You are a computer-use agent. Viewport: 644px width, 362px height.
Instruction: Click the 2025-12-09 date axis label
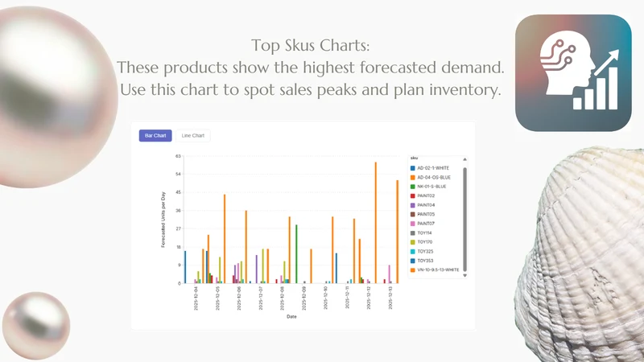304,298
